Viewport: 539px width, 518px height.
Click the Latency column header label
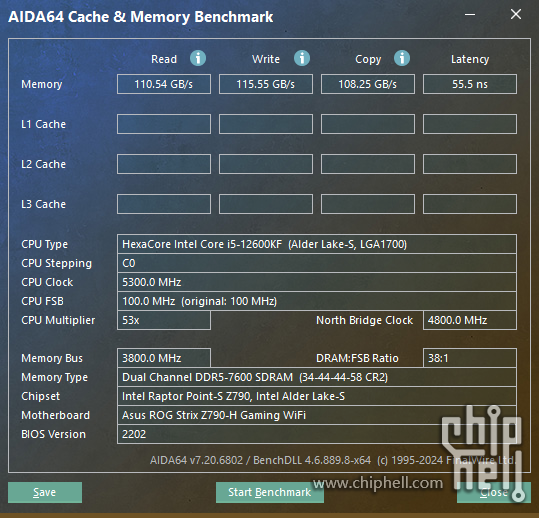(470, 59)
